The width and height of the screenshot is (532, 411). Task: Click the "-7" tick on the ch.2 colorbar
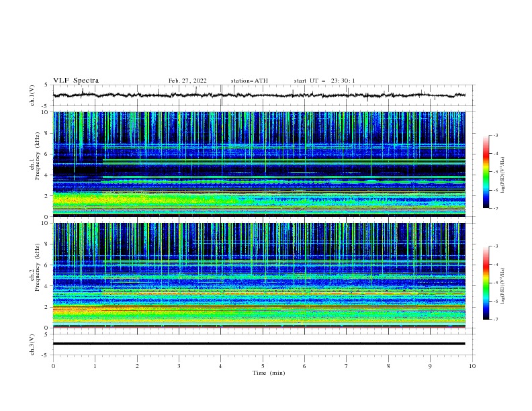[496, 320]
